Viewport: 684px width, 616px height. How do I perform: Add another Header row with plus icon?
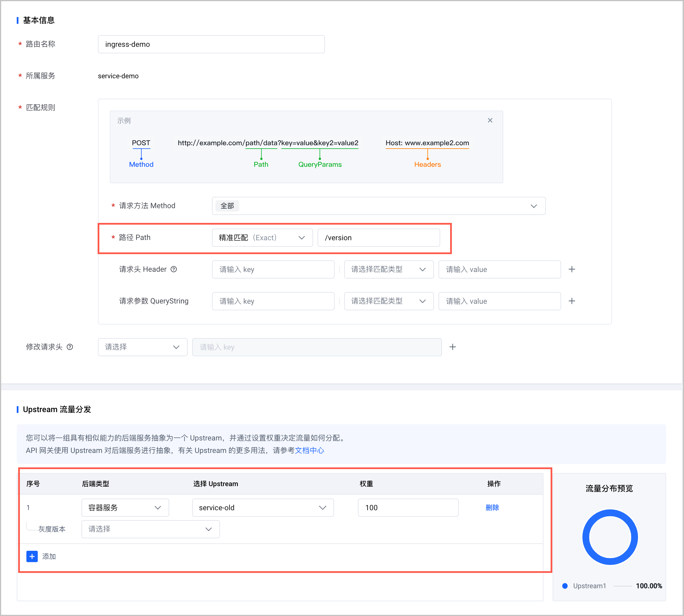(572, 269)
